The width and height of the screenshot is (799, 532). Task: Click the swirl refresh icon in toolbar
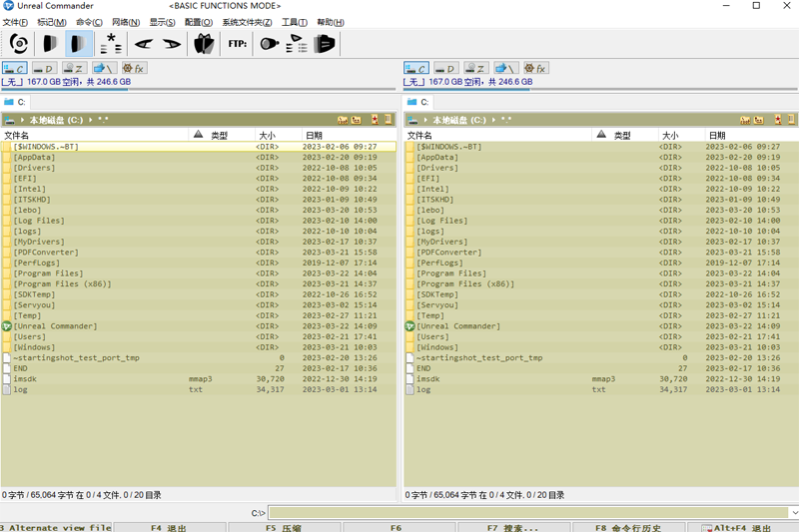[x=19, y=44]
